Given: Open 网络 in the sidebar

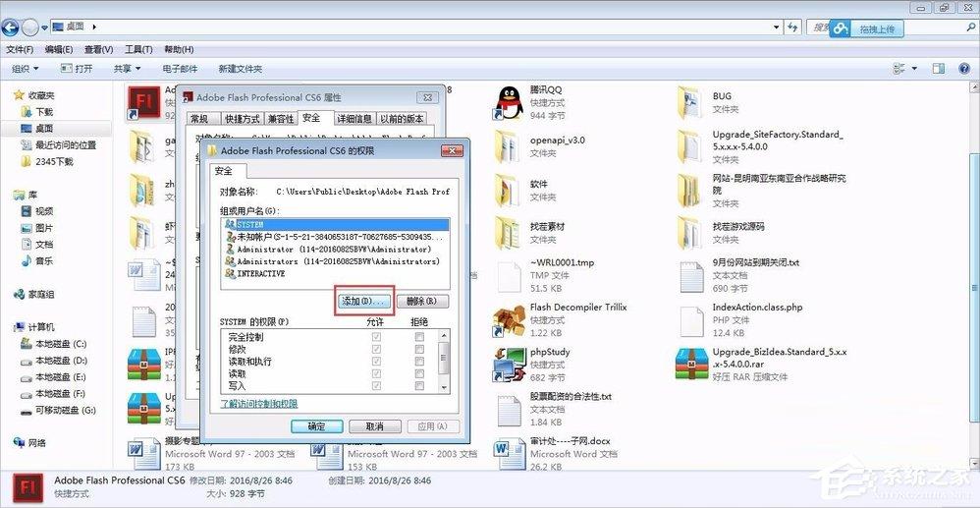Looking at the screenshot, I should pyautogui.click(x=37, y=443).
